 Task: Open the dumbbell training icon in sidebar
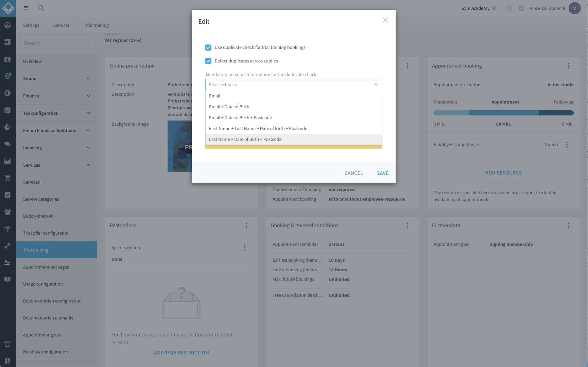7,245
